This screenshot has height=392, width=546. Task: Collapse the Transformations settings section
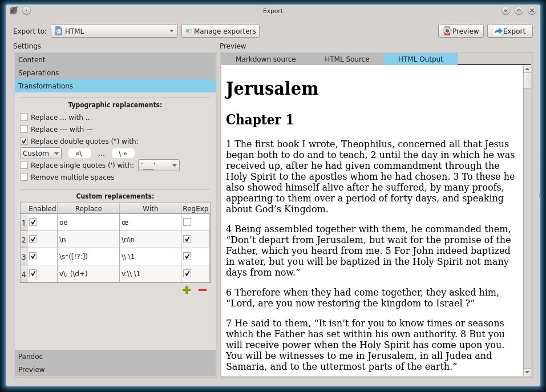click(x=115, y=86)
